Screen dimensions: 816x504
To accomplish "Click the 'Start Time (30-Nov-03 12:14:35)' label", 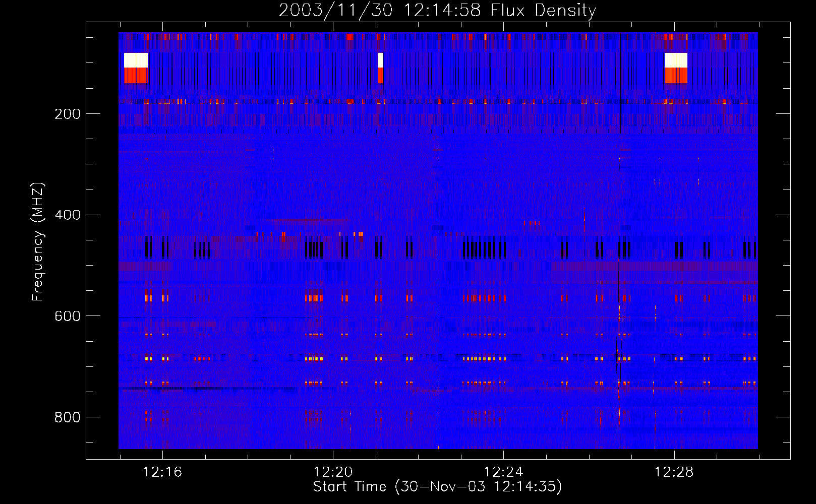I will (437, 487).
